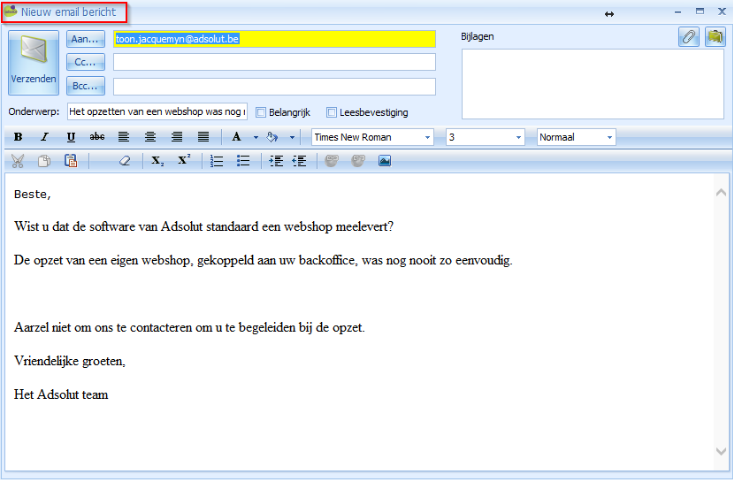
Task: Click the message body scroll up arrow
Action: [x=721, y=193]
